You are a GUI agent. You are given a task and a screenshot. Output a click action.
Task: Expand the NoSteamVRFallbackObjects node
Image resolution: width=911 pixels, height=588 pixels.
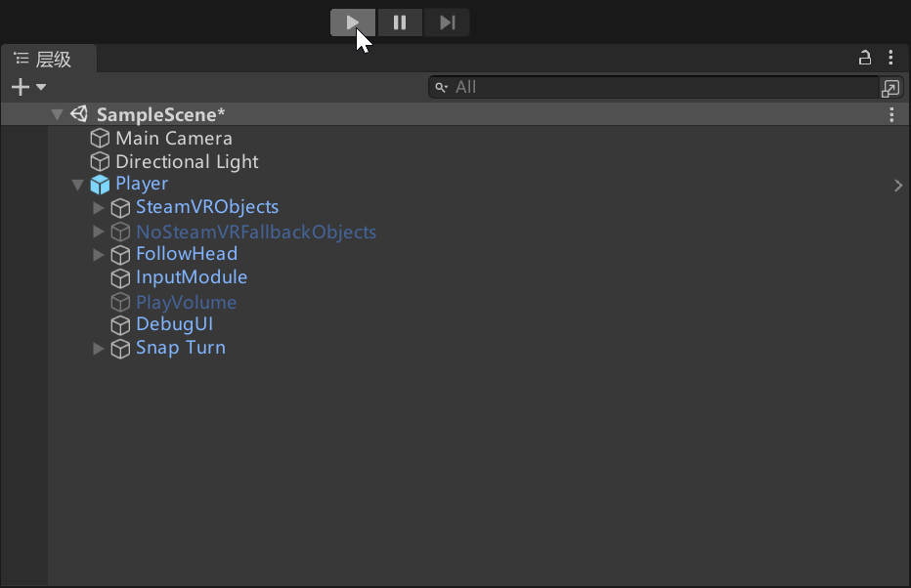click(98, 231)
